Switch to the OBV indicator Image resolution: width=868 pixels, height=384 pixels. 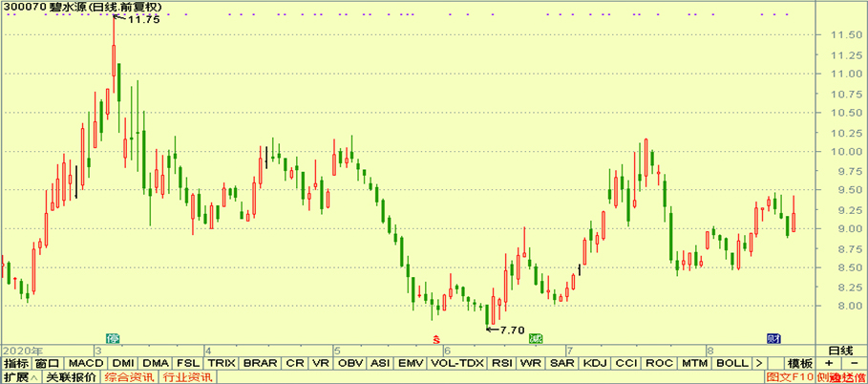click(x=350, y=364)
